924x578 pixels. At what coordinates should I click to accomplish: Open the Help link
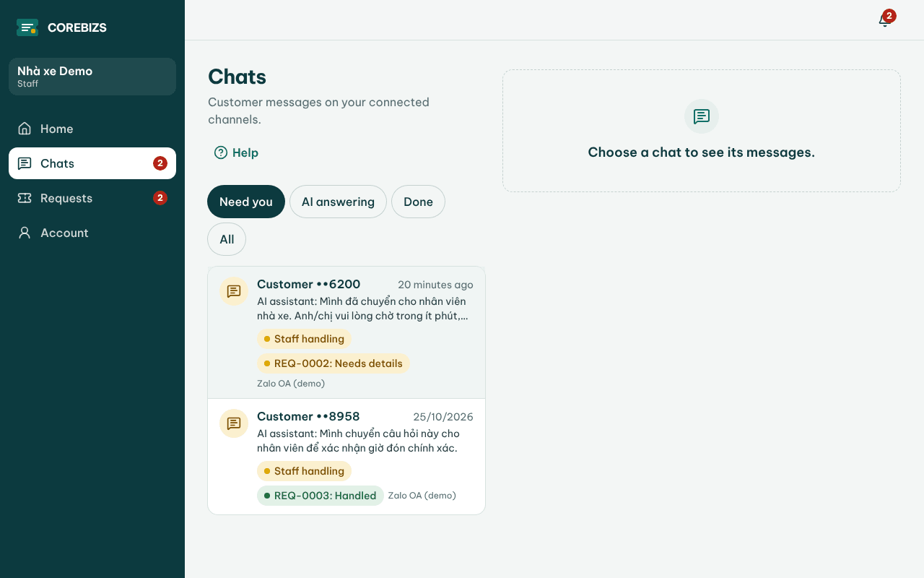pos(237,152)
